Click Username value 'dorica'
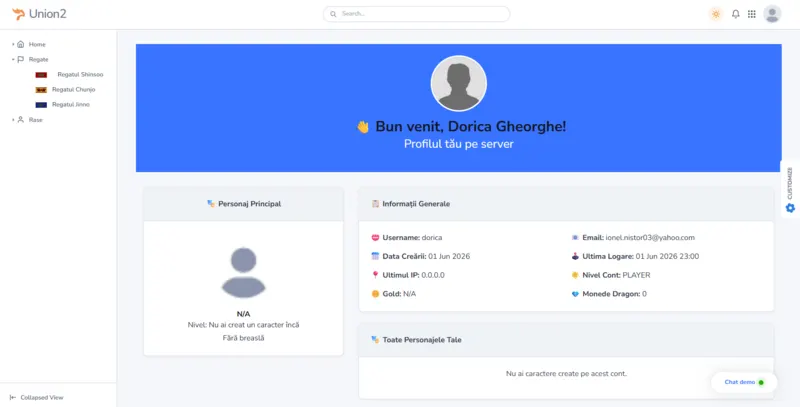The height and width of the screenshot is (407, 800). click(x=432, y=238)
